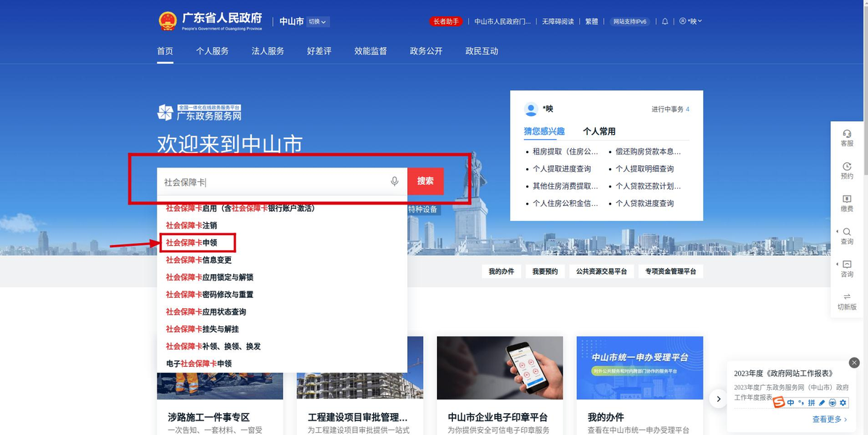The height and width of the screenshot is (435, 868).
Task: Open 个人贷款进度查询 link
Action: coord(645,204)
